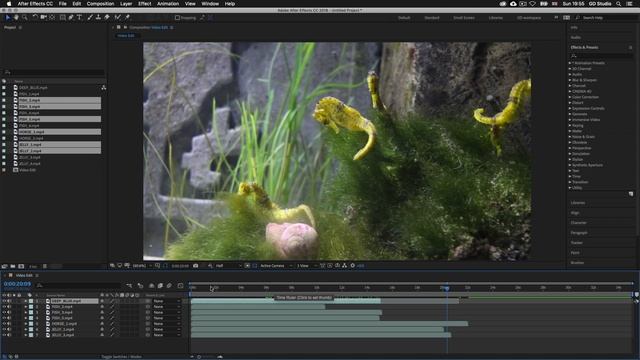The height and width of the screenshot is (360, 640).
Task: Open the Active Camera view dropdown
Action: (276, 266)
